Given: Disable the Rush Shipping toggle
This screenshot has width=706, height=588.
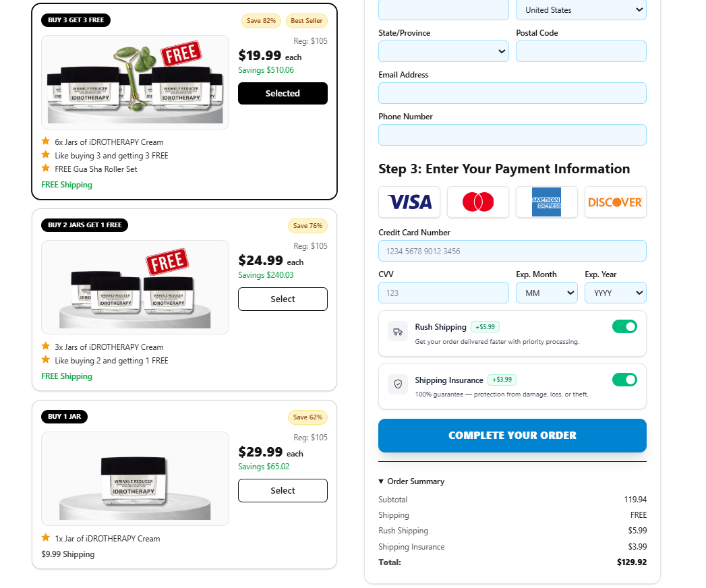Looking at the screenshot, I should (624, 327).
